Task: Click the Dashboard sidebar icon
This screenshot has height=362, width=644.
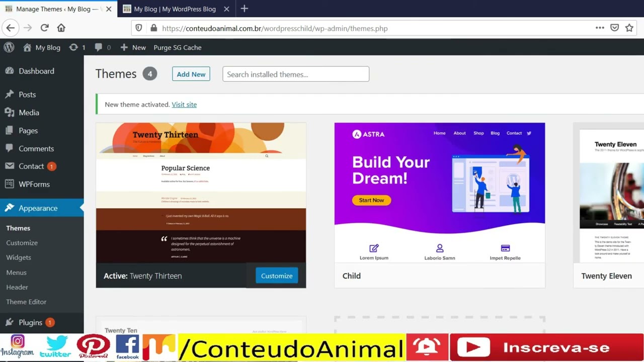Action: [x=9, y=71]
